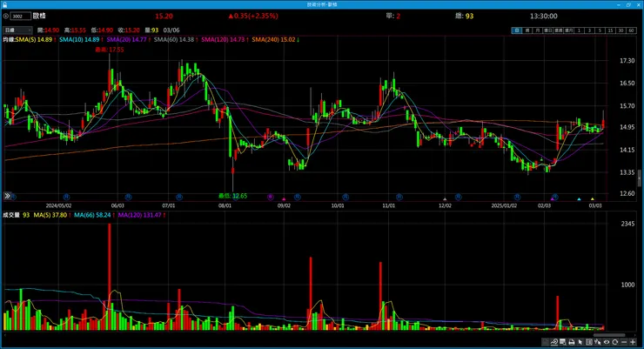Click the MA(120) 131.47 volume label

coord(139,215)
